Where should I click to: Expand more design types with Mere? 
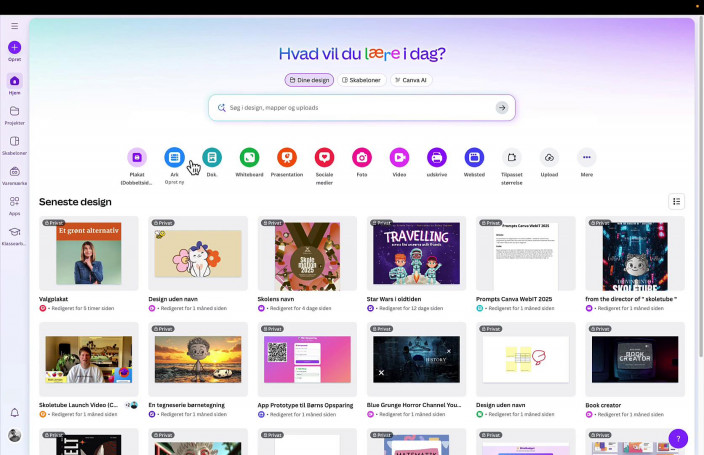pyautogui.click(x=587, y=157)
